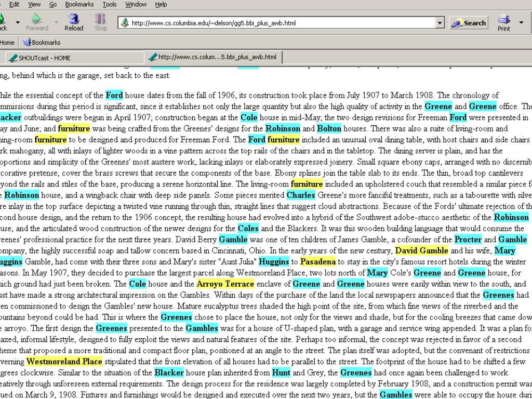The width and height of the screenshot is (532, 399).
Task: Open the Back history dropdown arrow
Action: pos(18,23)
